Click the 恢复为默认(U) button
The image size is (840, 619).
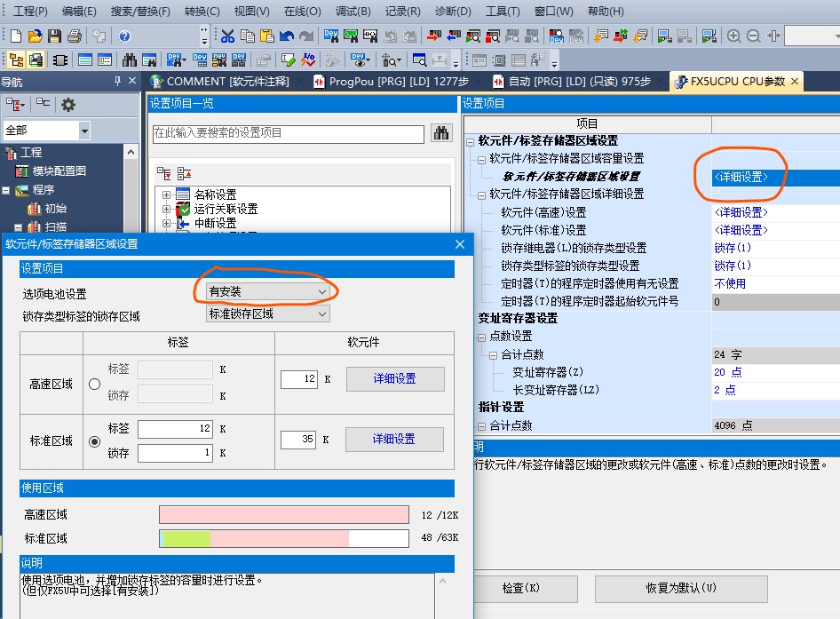pos(680,588)
